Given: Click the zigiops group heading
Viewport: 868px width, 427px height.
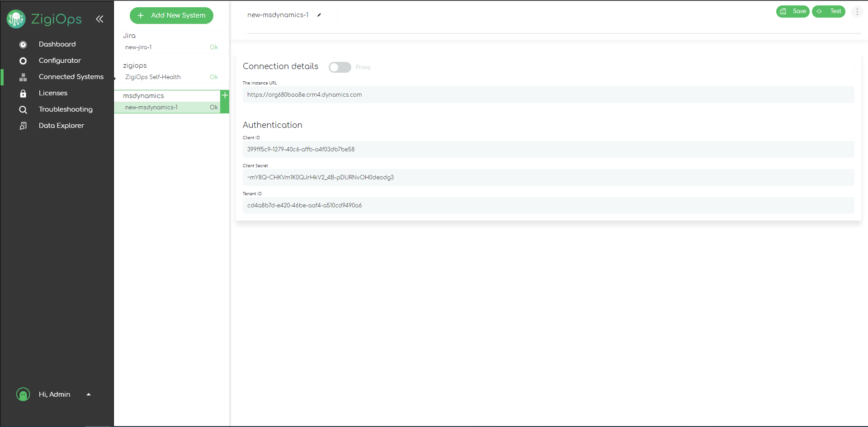Looking at the screenshot, I should 135,66.
